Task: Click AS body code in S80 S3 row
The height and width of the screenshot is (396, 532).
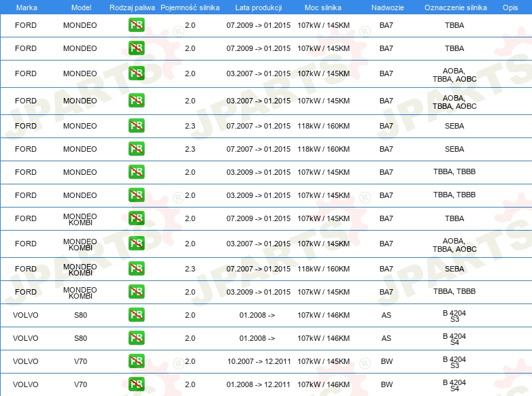Action: coord(386,315)
